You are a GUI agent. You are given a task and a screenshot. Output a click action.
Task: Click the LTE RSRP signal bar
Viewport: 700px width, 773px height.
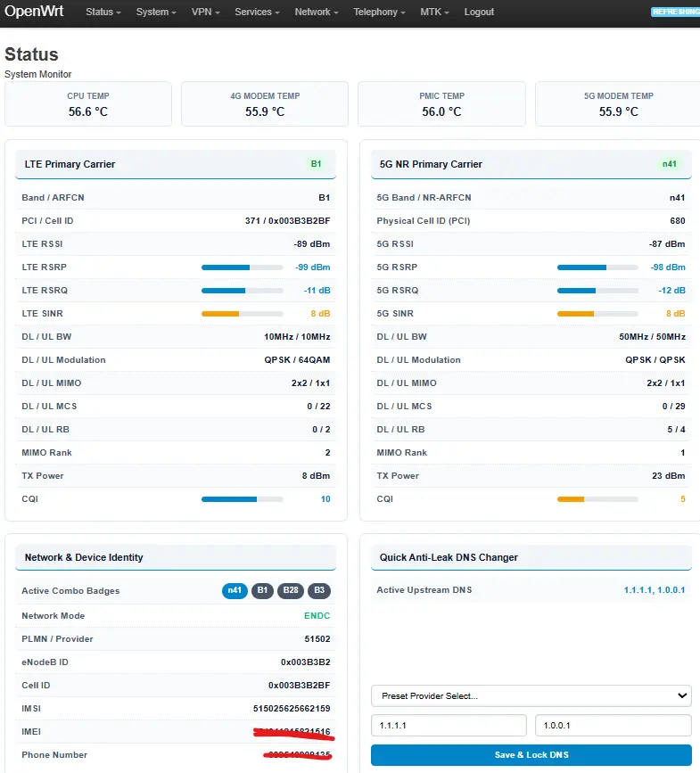tap(242, 267)
